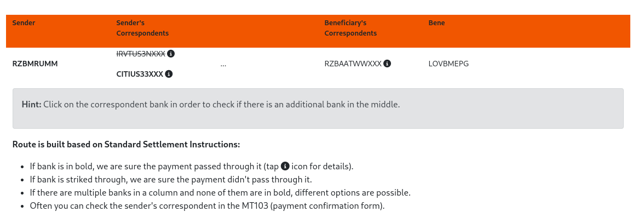Click the Sender column header
Screen dimensions: 644x223
(x=24, y=23)
